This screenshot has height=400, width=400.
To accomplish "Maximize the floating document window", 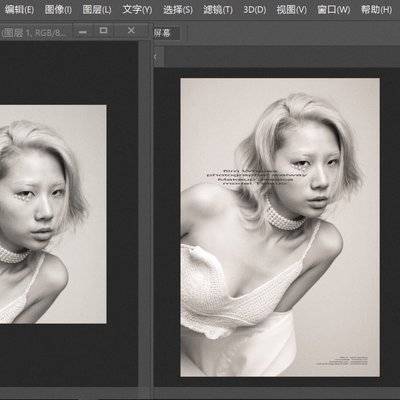I will pos(104,31).
